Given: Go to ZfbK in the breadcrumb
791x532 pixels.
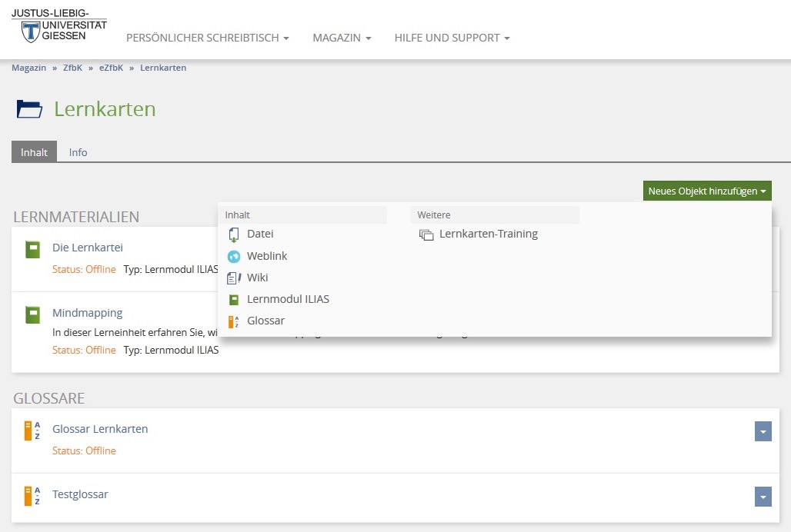Looking at the screenshot, I should (x=72, y=68).
